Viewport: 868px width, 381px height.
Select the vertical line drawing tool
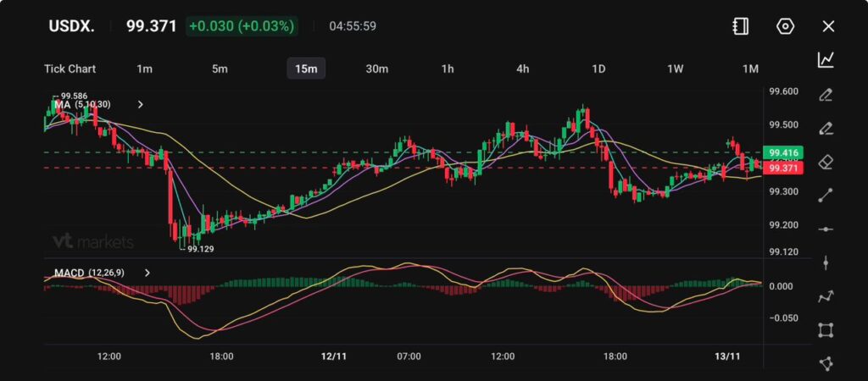826,262
